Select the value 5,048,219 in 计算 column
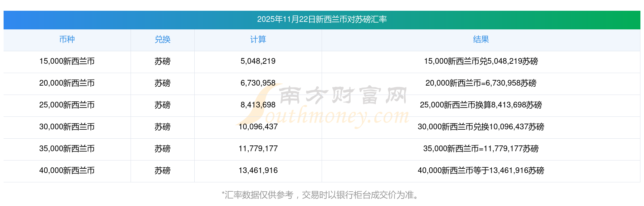The image size is (644, 206). tap(258, 61)
